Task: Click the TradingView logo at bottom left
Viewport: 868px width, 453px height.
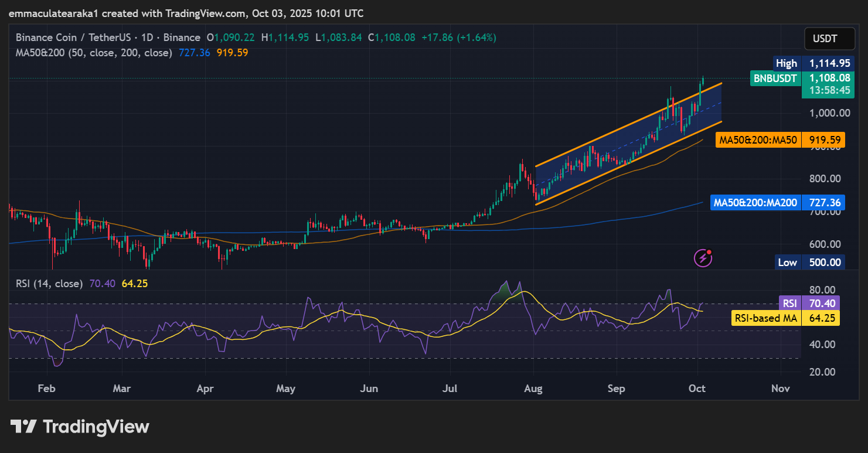Action: tap(80, 427)
